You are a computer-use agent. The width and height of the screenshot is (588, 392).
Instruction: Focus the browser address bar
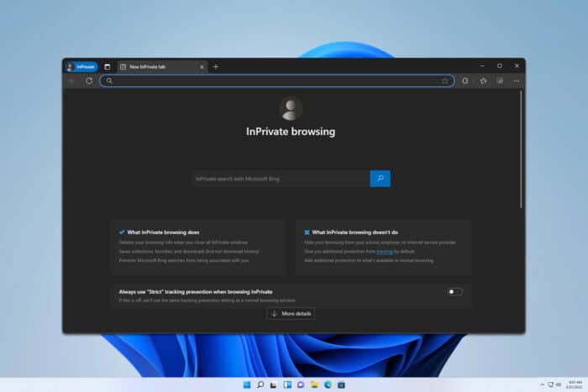(269, 81)
